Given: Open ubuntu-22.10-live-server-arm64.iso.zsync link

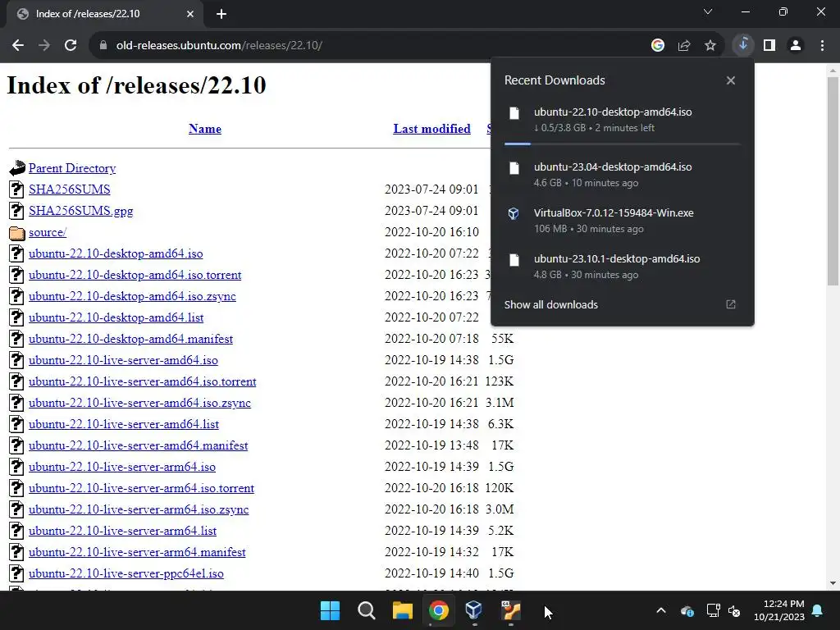Looking at the screenshot, I should point(139,509).
